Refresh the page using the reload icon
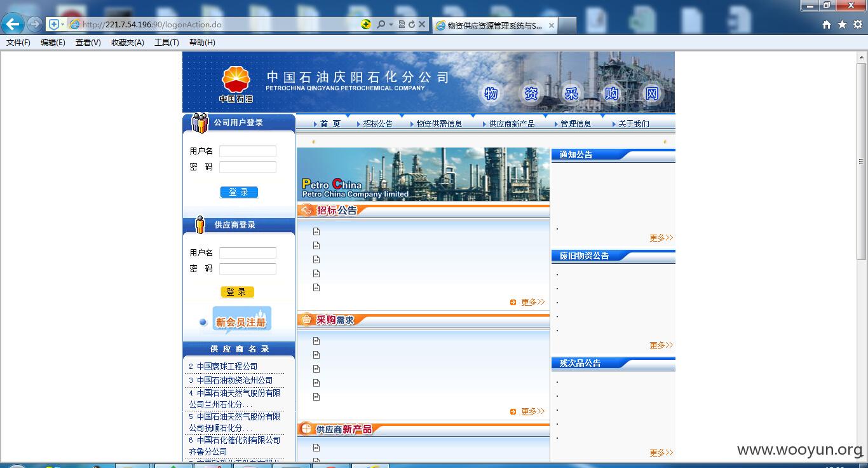This screenshot has width=868, height=468. pos(411,24)
